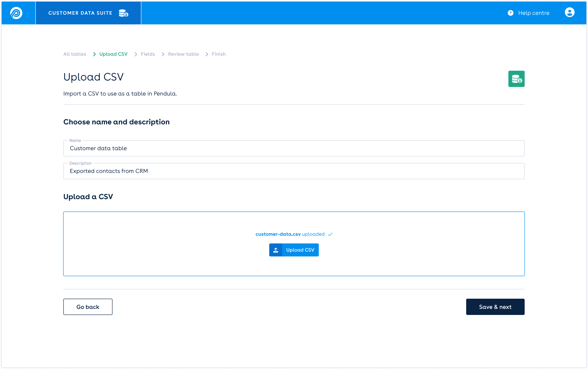Click the chevron before Fields breadcrumb

click(x=136, y=54)
